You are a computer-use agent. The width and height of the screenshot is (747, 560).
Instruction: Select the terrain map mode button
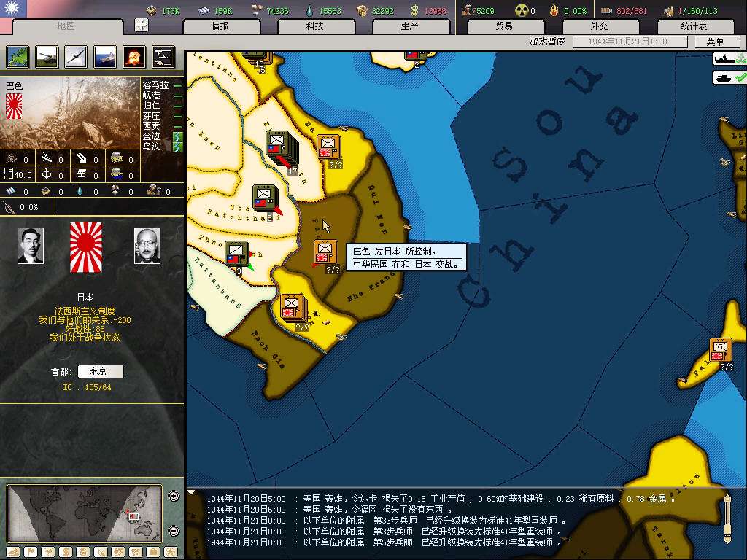[13, 553]
